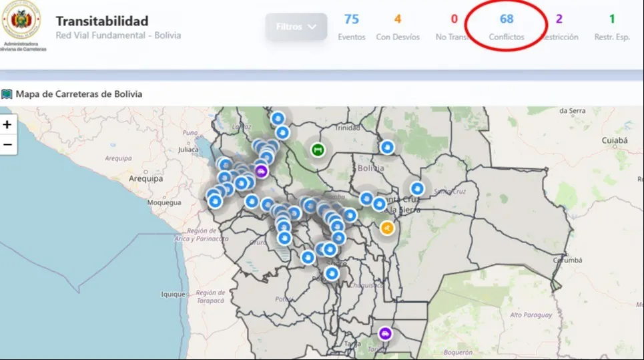Click the map book icon beside Mapa de Carreteras

[7, 94]
